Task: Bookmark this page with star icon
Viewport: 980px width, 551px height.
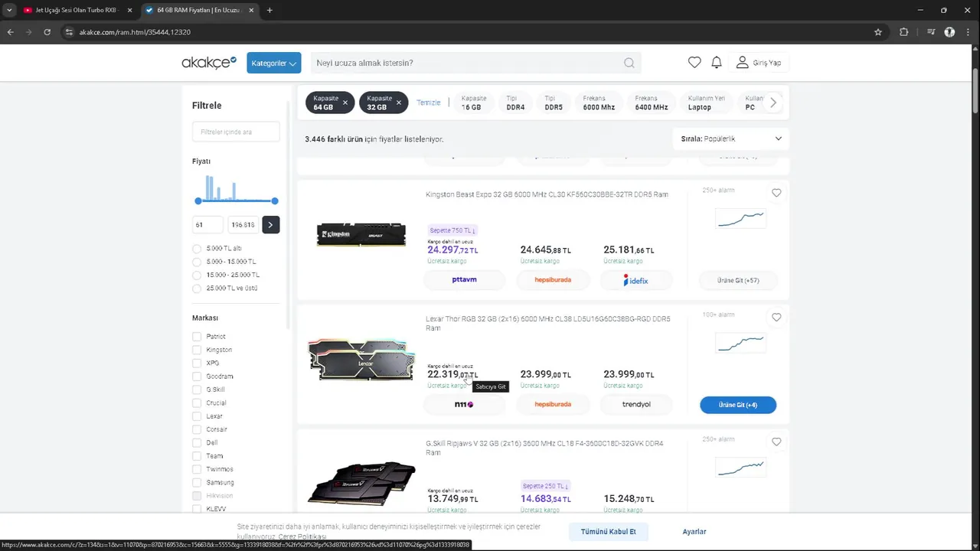Action: click(878, 32)
